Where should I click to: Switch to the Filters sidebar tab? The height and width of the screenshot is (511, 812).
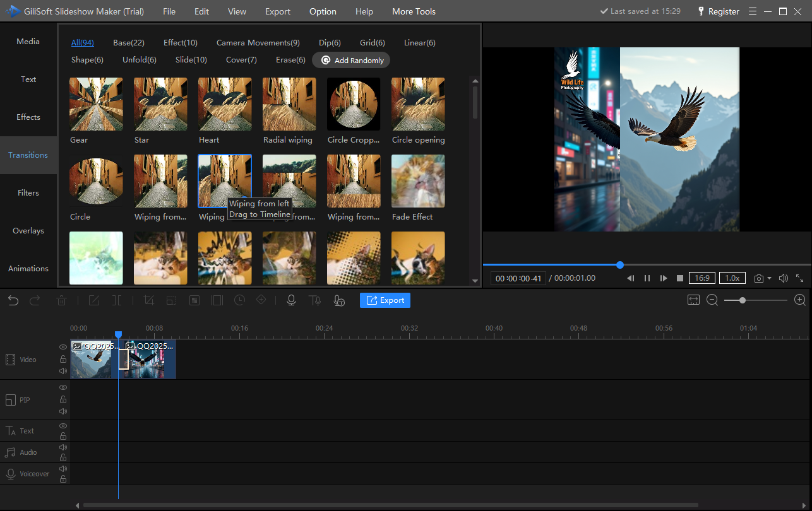point(28,193)
